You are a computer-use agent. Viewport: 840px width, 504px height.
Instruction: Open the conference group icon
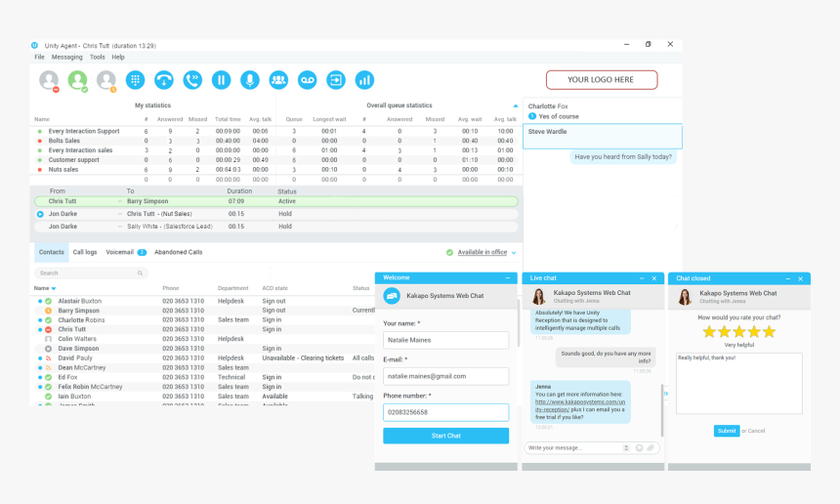278,80
